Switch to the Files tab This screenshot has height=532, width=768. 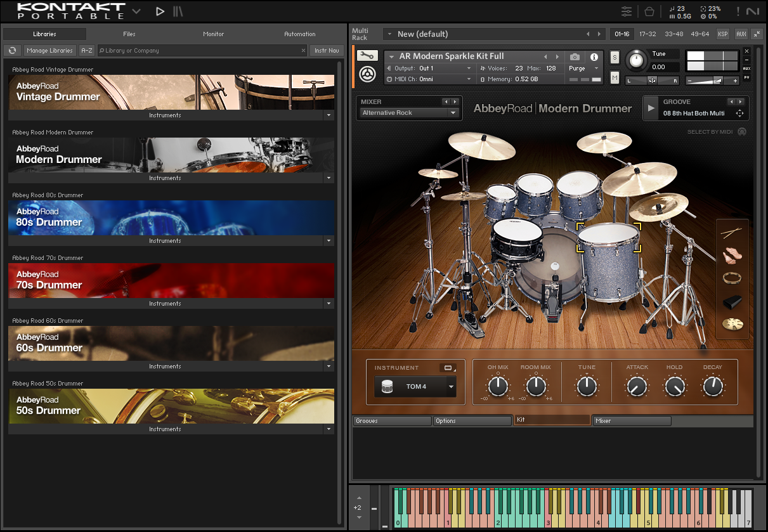[x=129, y=34]
